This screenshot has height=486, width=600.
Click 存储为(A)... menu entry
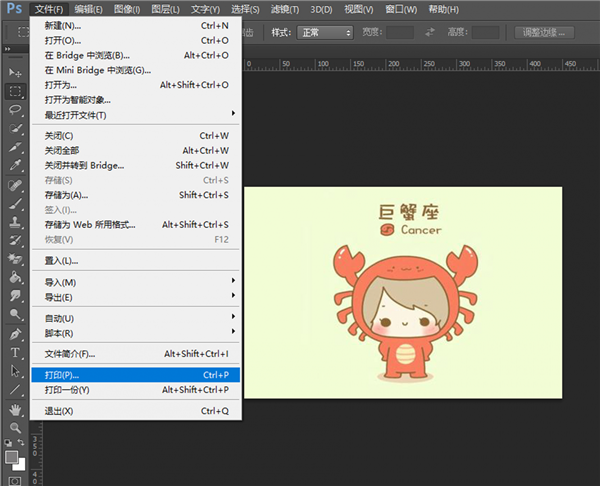coord(66,195)
